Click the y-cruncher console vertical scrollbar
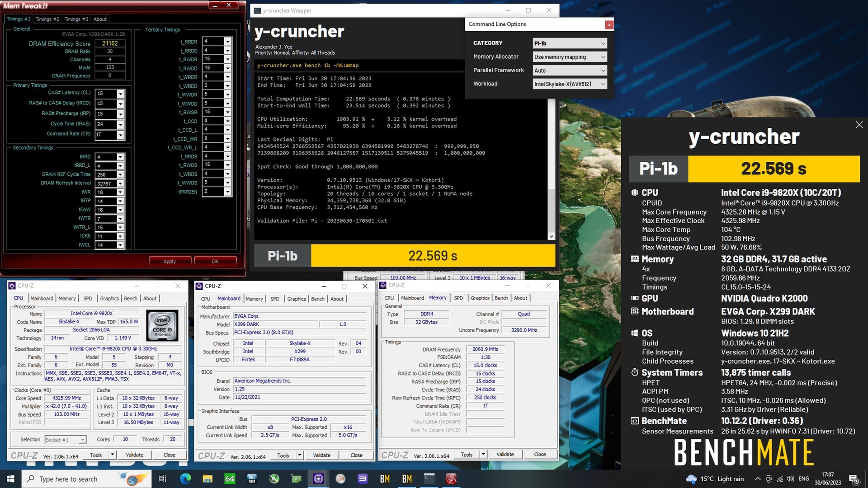This screenshot has height=488, width=868. (551, 210)
